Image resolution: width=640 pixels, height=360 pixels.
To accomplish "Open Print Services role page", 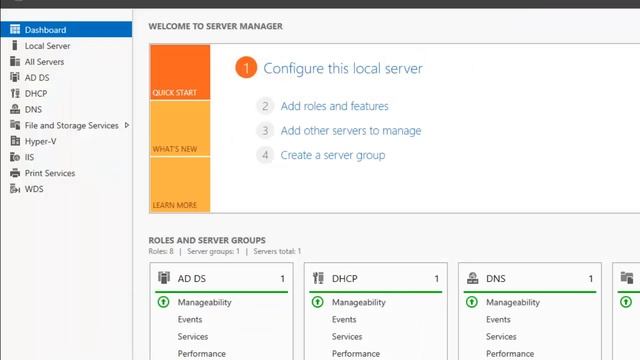I will (x=66, y=173).
